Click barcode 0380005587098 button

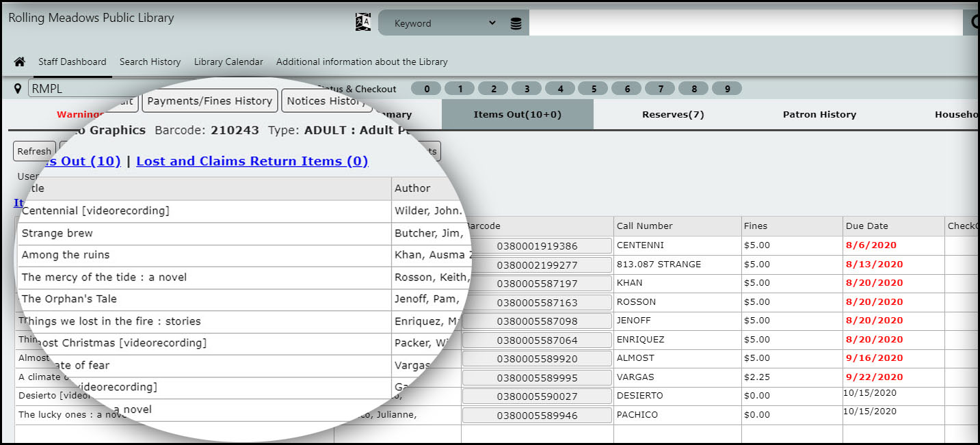click(537, 321)
